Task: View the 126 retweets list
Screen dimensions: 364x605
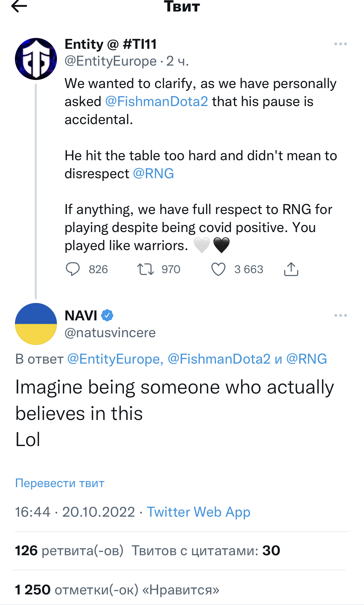Action: (x=69, y=551)
